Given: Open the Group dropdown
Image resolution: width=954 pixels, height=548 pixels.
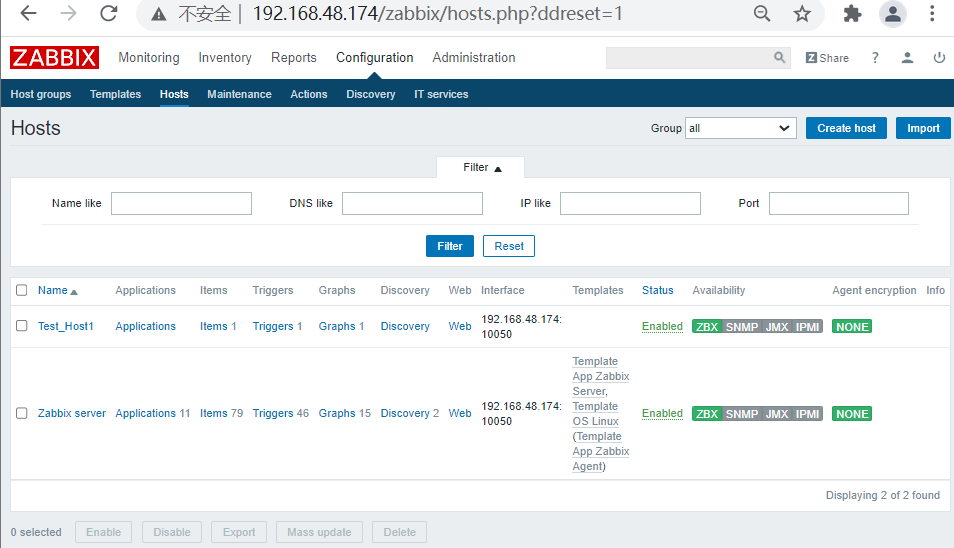Looking at the screenshot, I should [x=740, y=128].
